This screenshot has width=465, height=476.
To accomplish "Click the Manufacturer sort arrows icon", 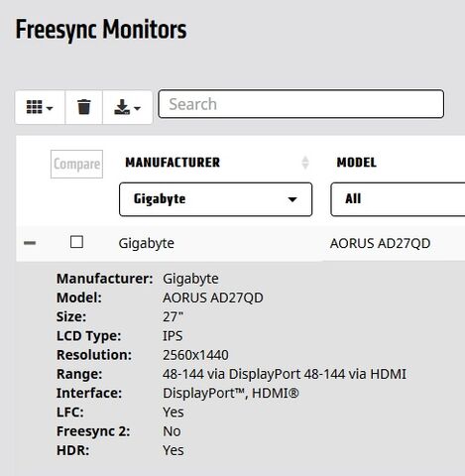I will pos(305,163).
